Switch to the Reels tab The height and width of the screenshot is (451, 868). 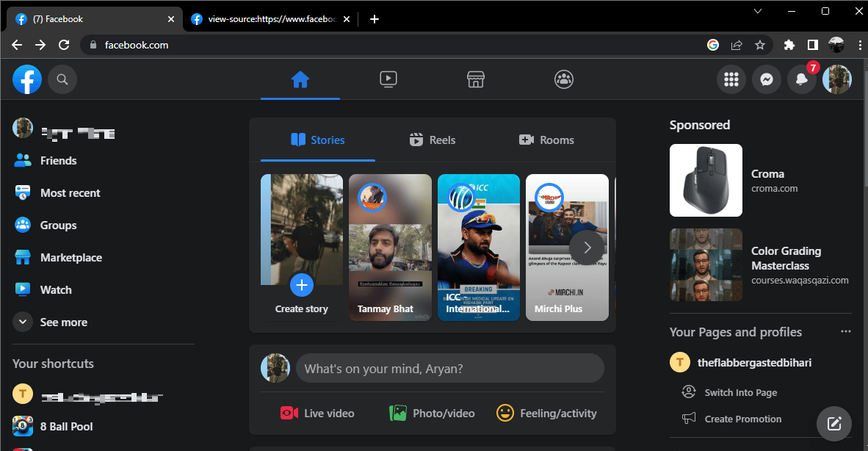(433, 140)
